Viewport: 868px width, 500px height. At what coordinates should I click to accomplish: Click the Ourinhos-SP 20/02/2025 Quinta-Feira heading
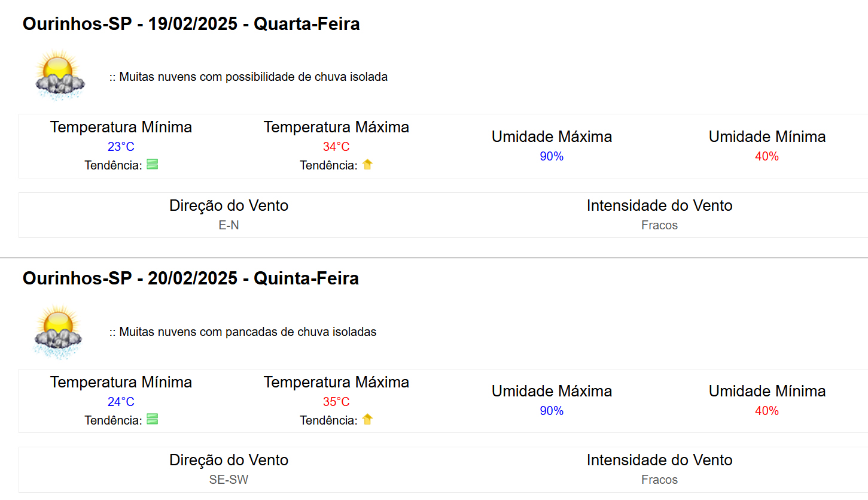(x=190, y=278)
